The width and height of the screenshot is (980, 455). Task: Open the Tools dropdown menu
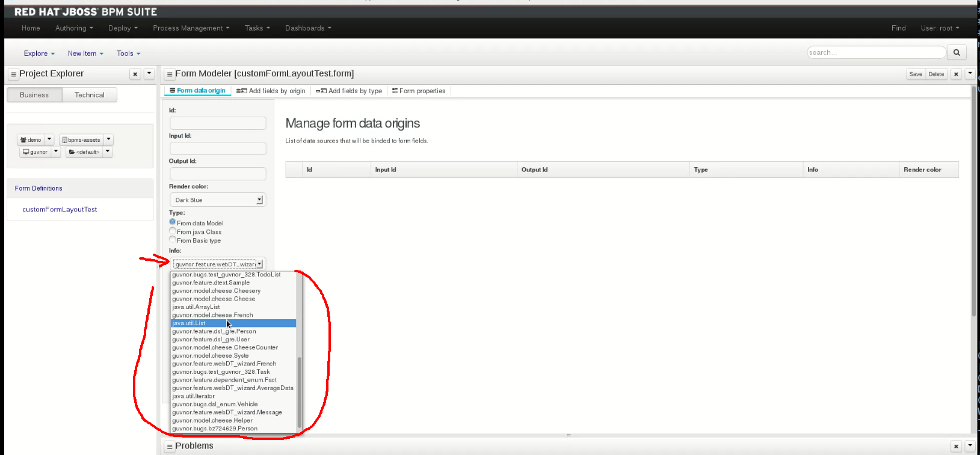[x=128, y=53]
